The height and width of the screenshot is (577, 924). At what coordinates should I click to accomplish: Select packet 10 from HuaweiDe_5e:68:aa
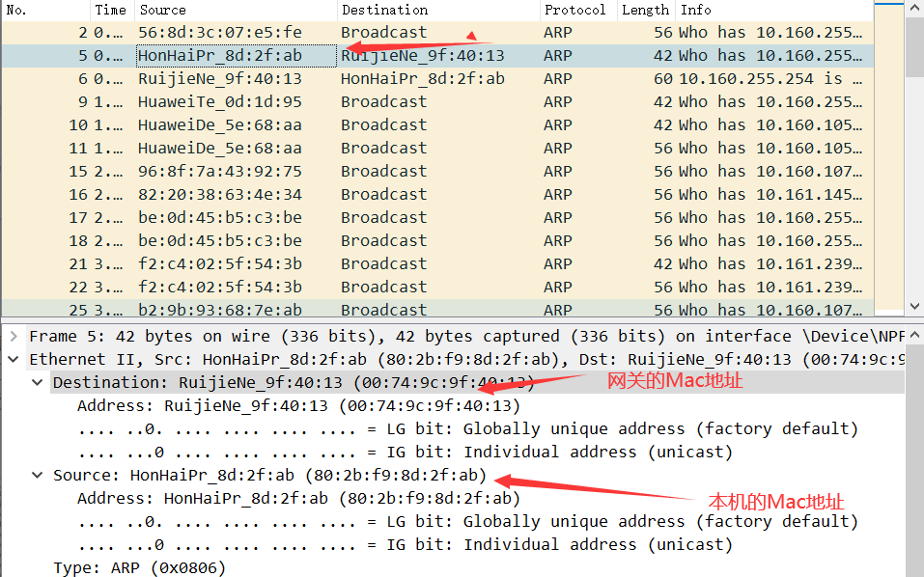[437, 125]
